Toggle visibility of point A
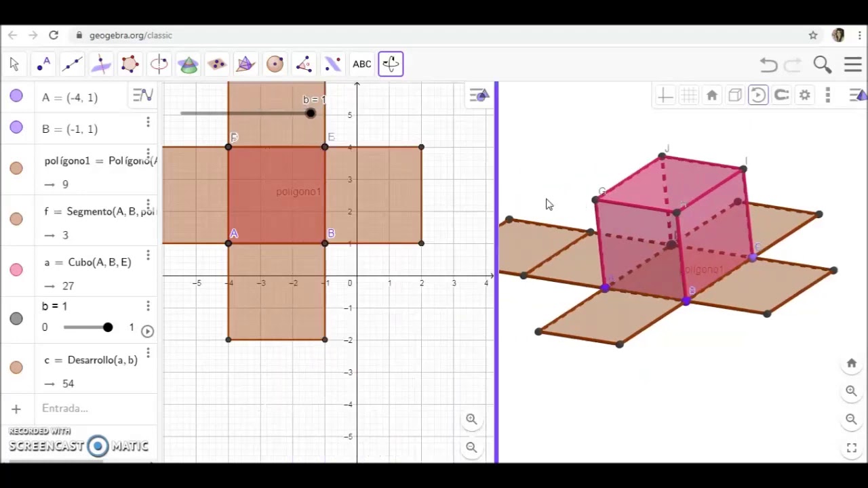Image resolution: width=868 pixels, height=488 pixels. pos(16,96)
